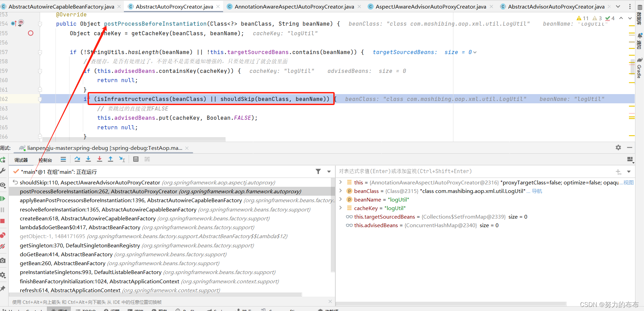Toggle the method breakpoint at line 254
The height and width of the screenshot is (311, 644).
coord(21,23)
